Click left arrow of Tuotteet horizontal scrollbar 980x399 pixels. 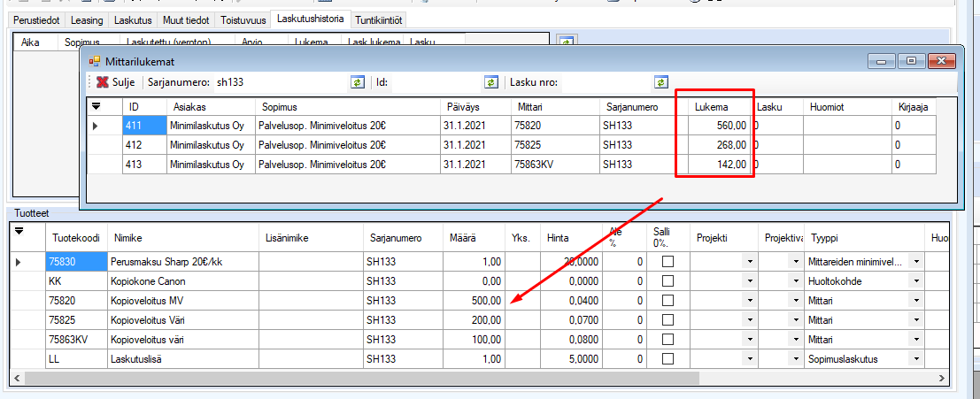coord(17,378)
